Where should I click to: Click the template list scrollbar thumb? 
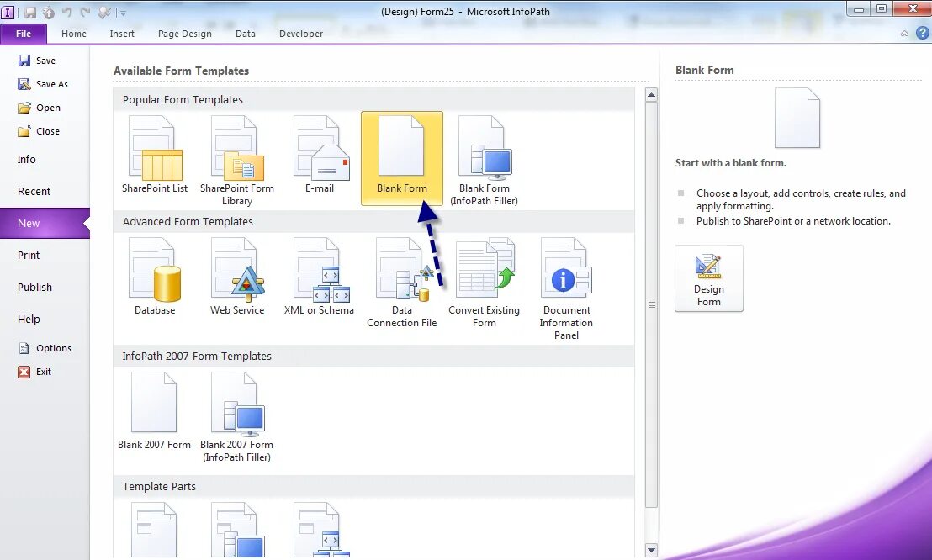651,304
